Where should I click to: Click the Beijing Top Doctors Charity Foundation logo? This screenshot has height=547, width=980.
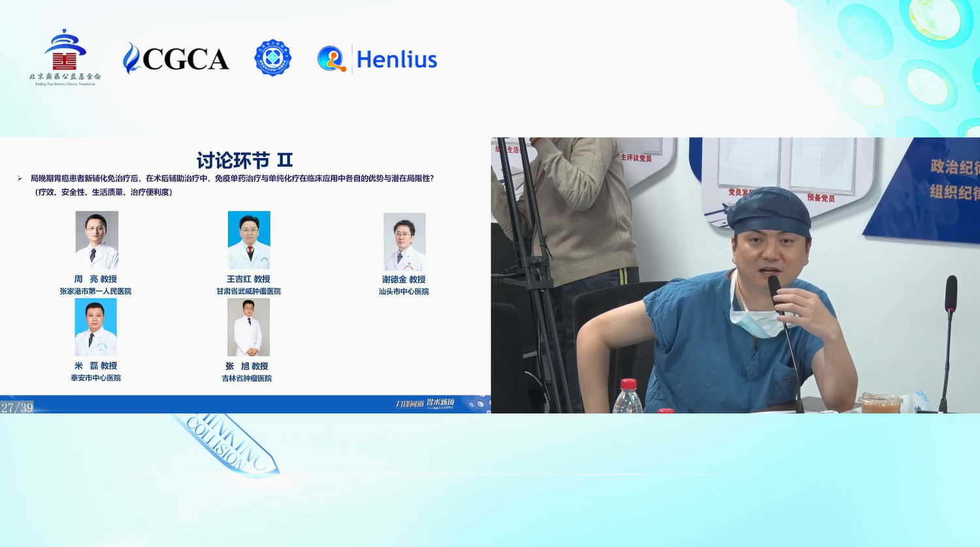[x=65, y=57]
